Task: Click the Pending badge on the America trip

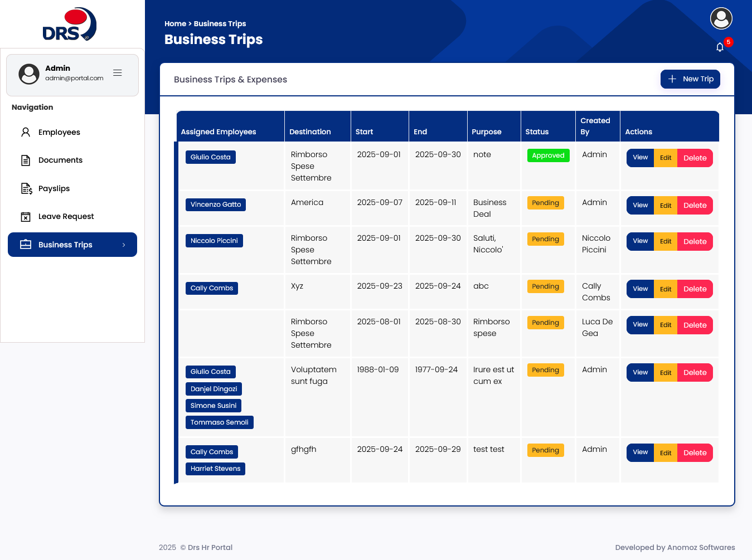Action: pyautogui.click(x=545, y=203)
